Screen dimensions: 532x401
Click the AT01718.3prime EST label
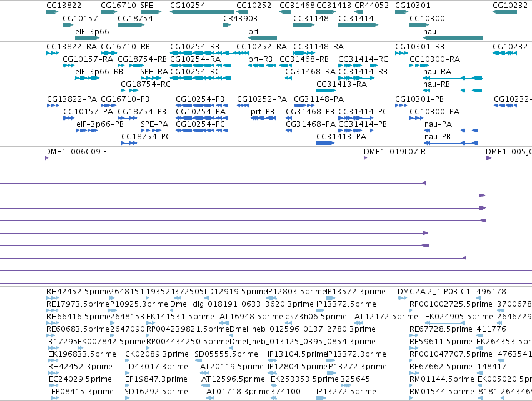238,391
